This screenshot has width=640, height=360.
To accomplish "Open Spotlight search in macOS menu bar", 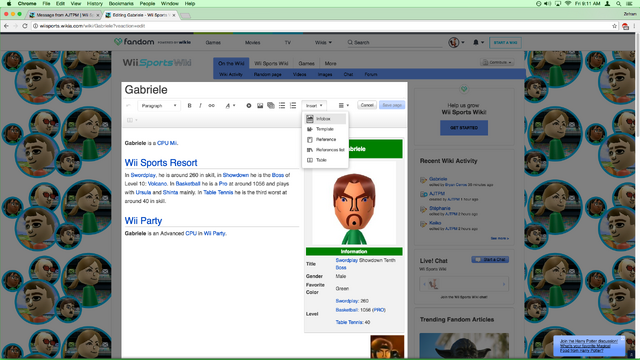I will [x=619, y=3].
